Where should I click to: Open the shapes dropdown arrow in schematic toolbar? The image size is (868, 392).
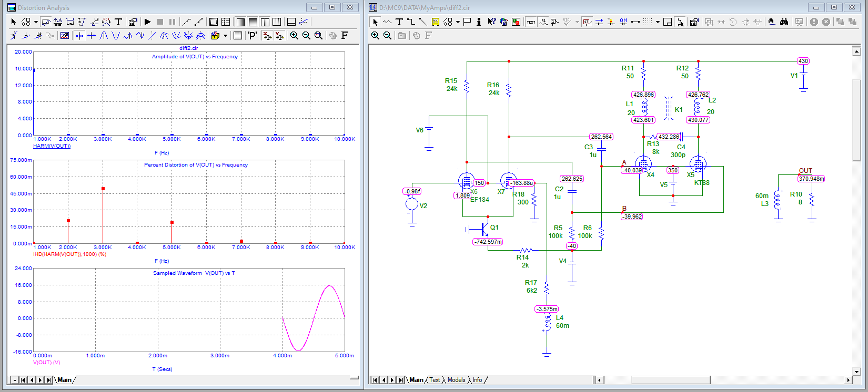pyautogui.click(x=458, y=22)
